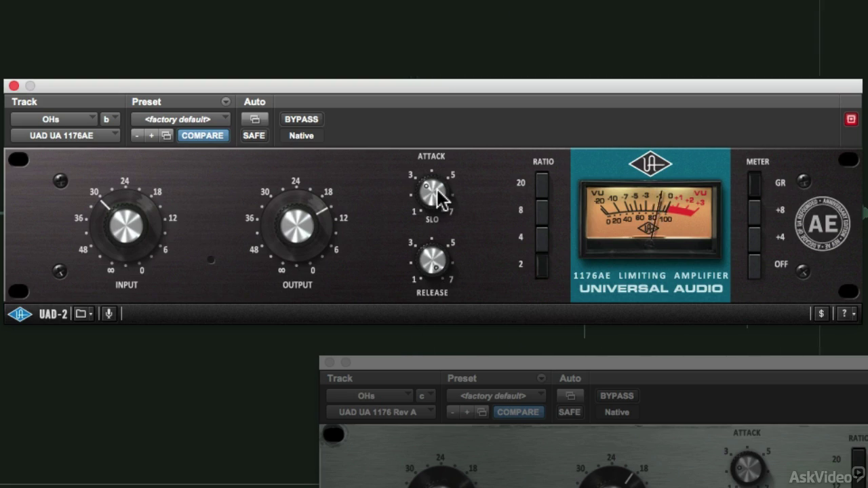The width and height of the screenshot is (868, 488).
Task: Toggle COMPARE in the 1176 Rev A window
Action: click(x=518, y=412)
